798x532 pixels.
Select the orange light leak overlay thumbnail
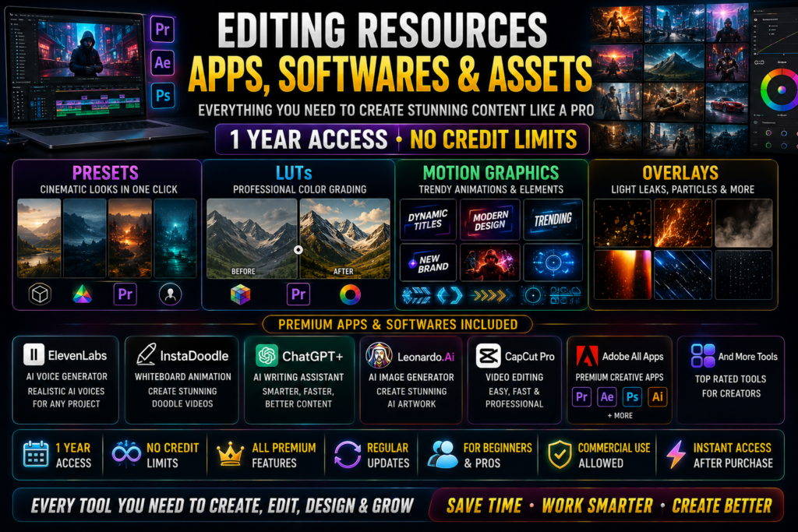[623, 275]
